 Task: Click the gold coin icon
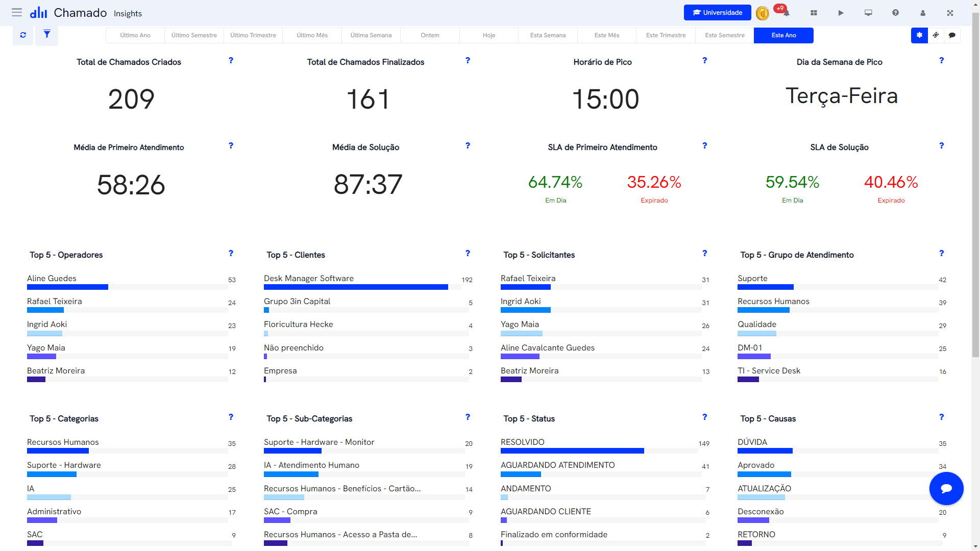pyautogui.click(x=763, y=13)
